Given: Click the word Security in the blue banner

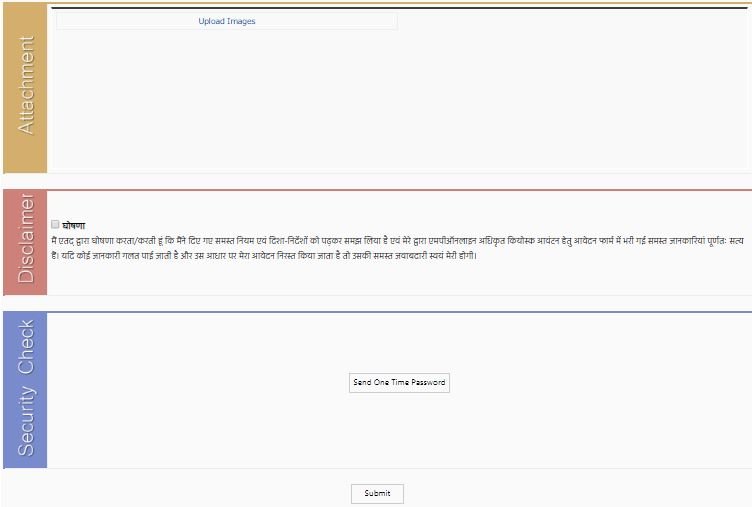Looking at the screenshot, I should coord(26,421).
